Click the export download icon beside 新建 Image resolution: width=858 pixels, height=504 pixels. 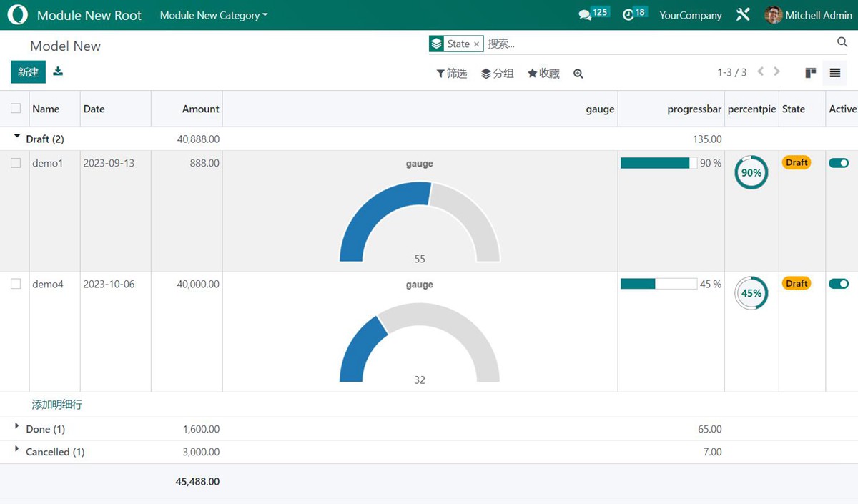(58, 71)
